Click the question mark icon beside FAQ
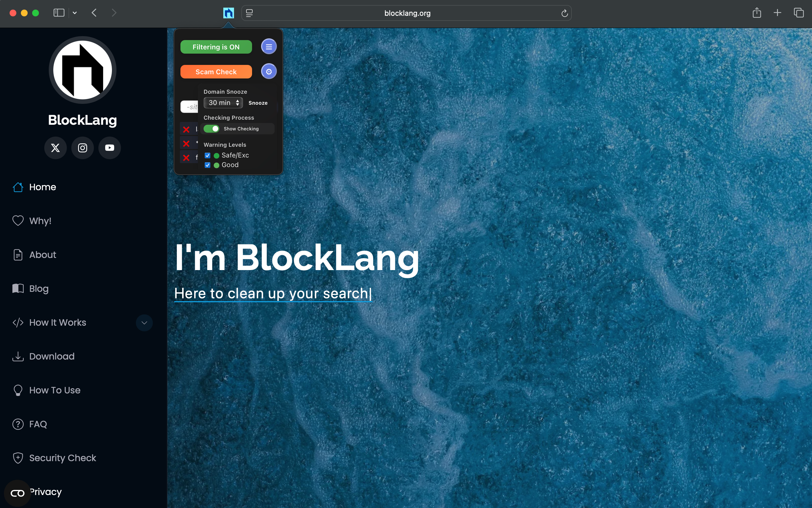The image size is (812, 508). coord(18,424)
